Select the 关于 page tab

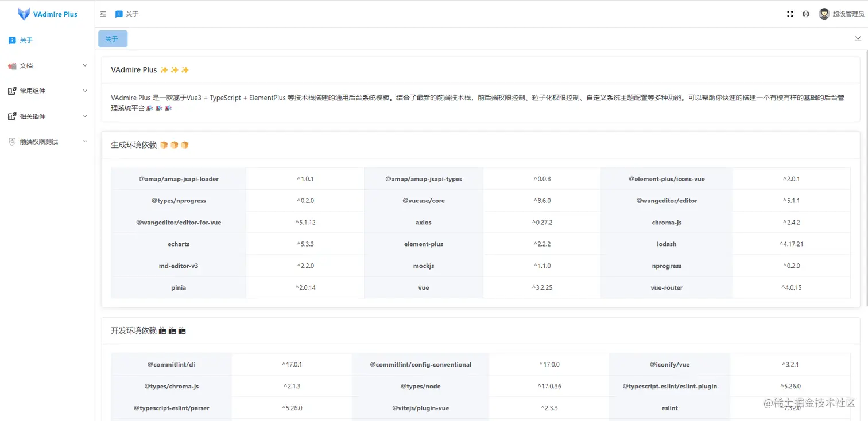click(113, 39)
